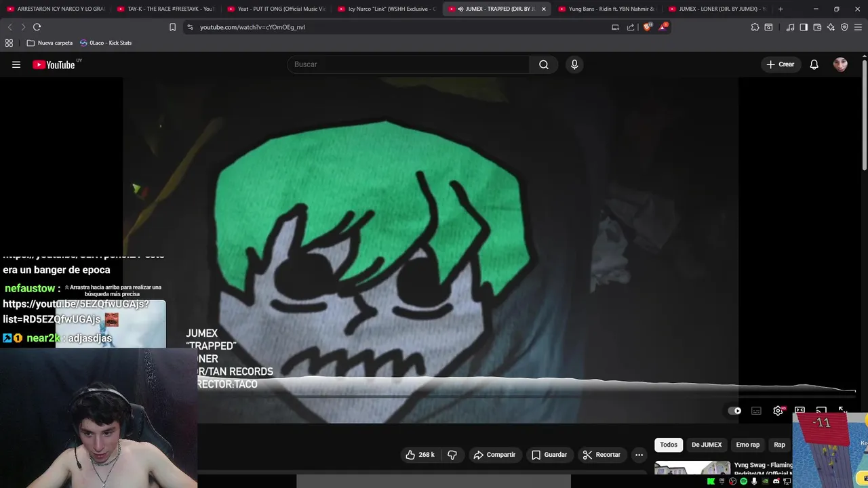Toggle theater mode in the player
This screenshot has width=868, height=488.
800,410
